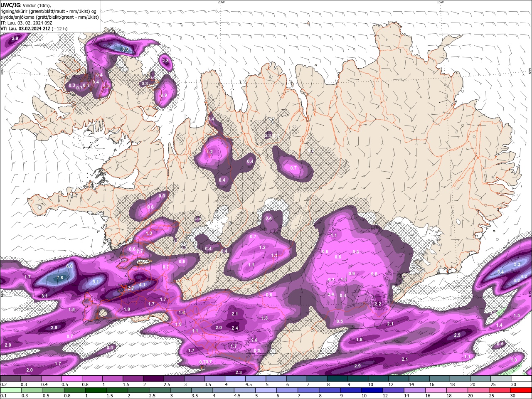This screenshot has height=399, width=532.
Task: Click the lower legend swatch between 1 and 1.5
Action: (96, 390)
